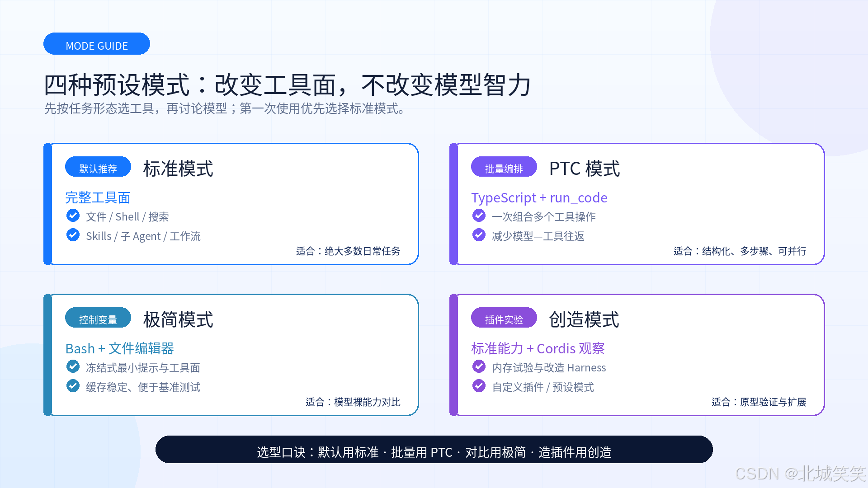Click the MODE GUIDE badge
Screen dimensions: 868x488
pos(97,44)
